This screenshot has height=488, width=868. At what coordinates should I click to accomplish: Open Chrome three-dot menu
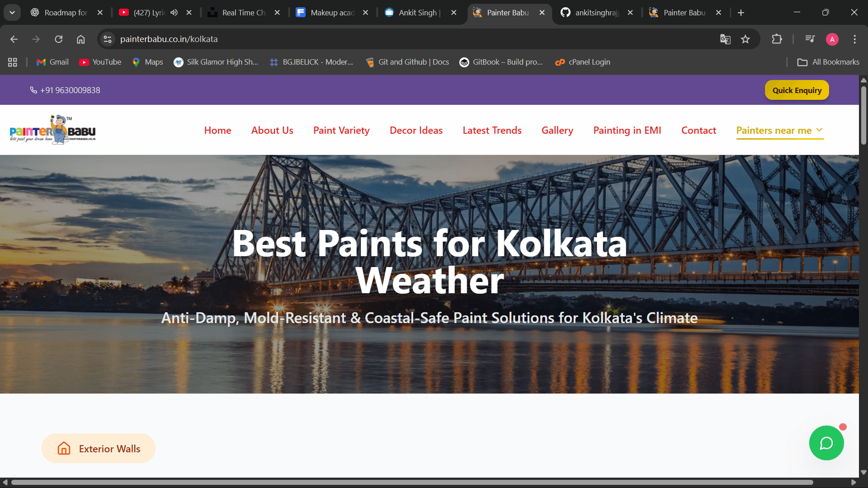[854, 39]
